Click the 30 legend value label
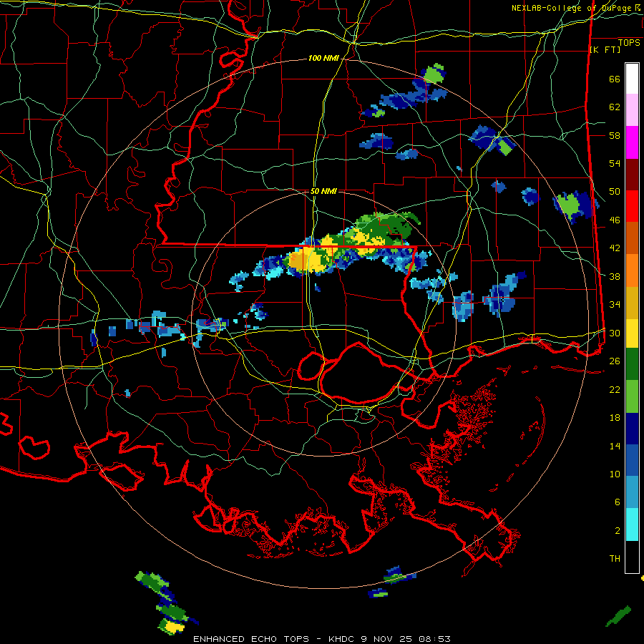Image resolution: width=644 pixels, height=644 pixels. (x=615, y=333)
